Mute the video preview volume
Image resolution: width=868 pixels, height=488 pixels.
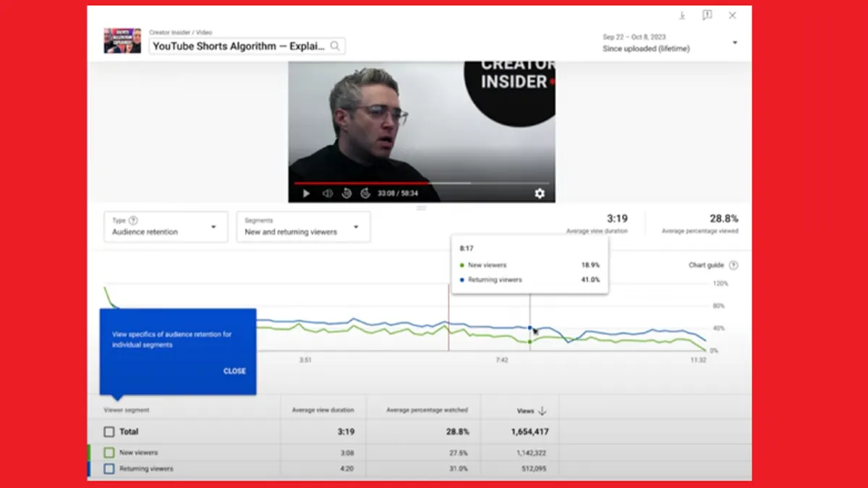[327, 194]
